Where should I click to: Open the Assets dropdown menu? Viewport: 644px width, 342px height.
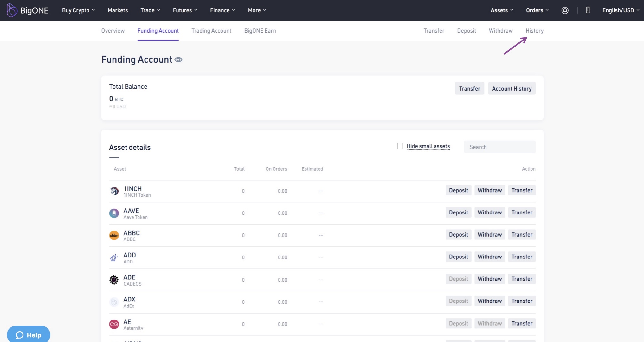pos(502,10)
